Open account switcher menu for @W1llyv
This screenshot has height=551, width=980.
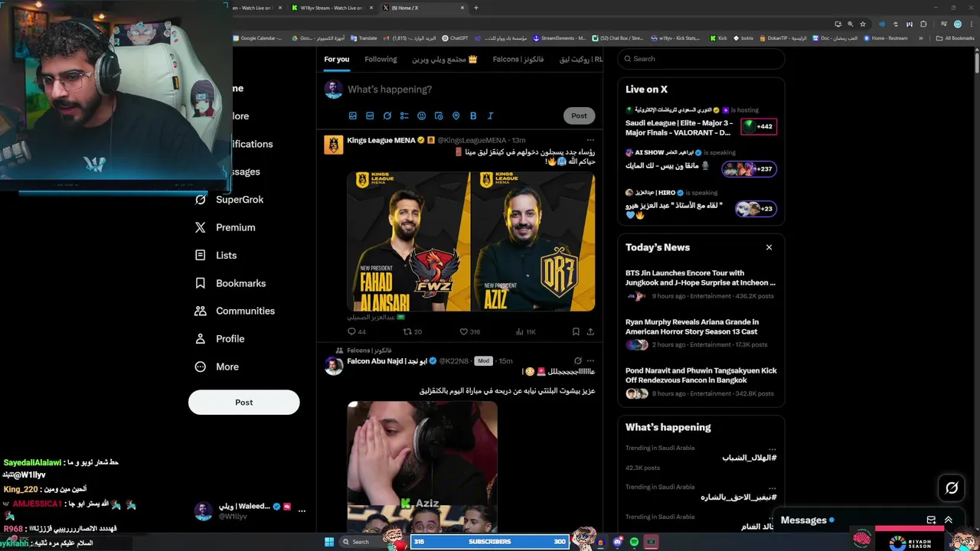(302, 511)
